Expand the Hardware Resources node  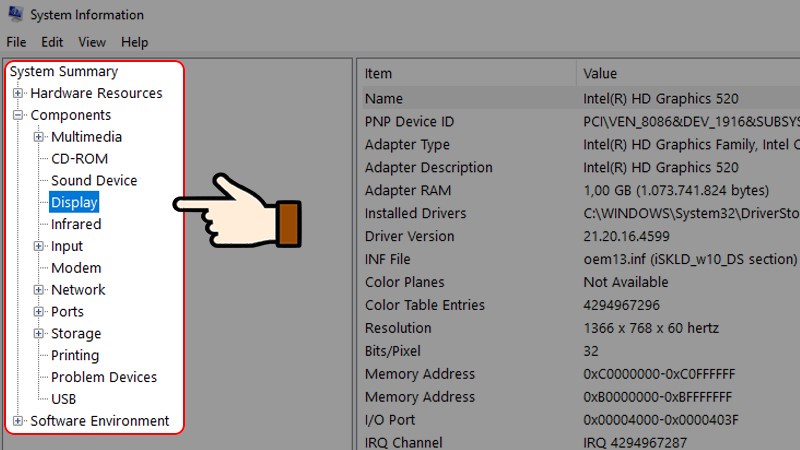(x=18, y=93)
